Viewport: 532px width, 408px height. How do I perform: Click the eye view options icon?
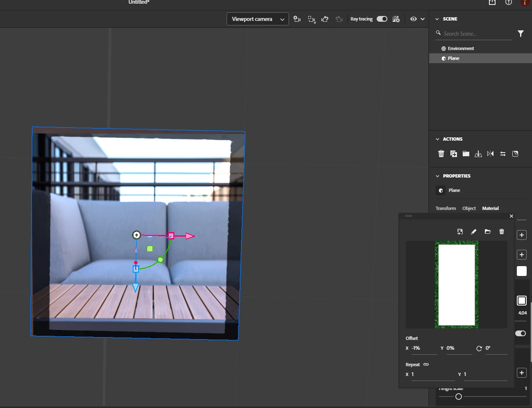point(414,19)
